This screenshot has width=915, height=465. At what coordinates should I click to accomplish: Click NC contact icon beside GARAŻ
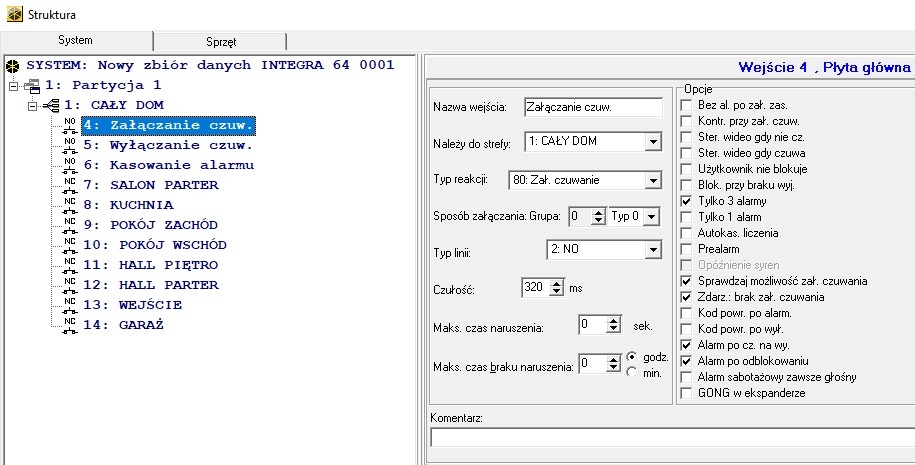coord(70,325)
